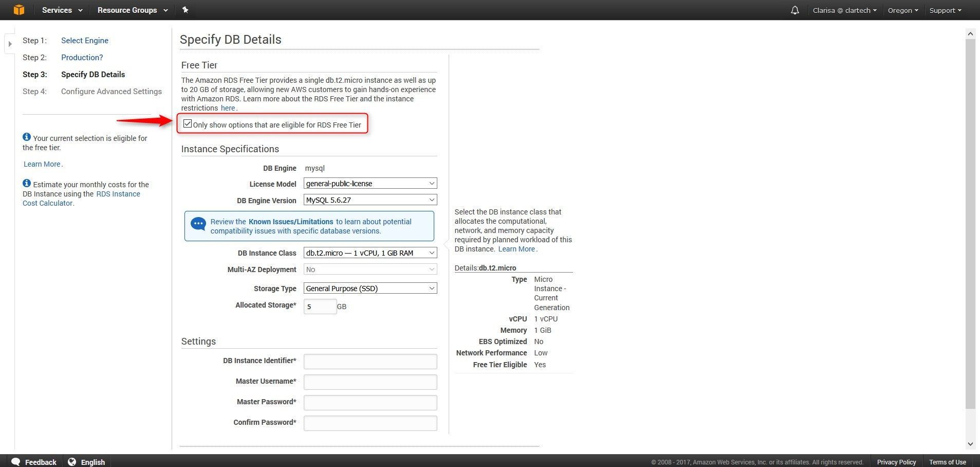
Task: Go to Step 1 Select Engine
Action: point(85,41)
